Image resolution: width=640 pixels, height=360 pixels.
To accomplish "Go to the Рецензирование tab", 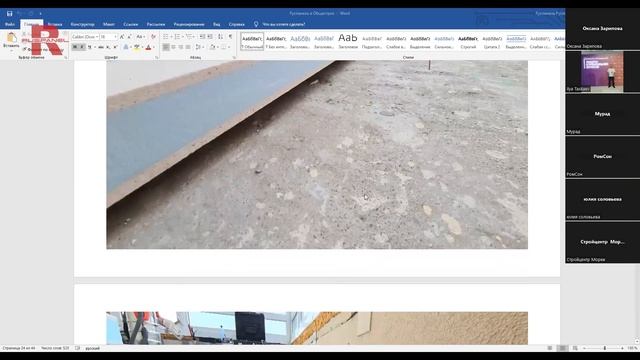I will pyautogui.click(x=189, y=24).
